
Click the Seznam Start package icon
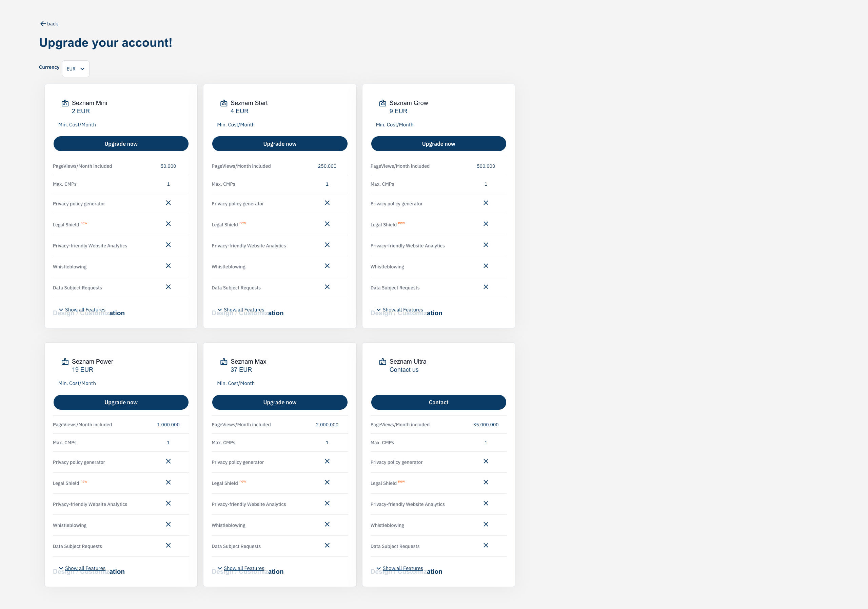pyautogui.click(x=224, y=103)
